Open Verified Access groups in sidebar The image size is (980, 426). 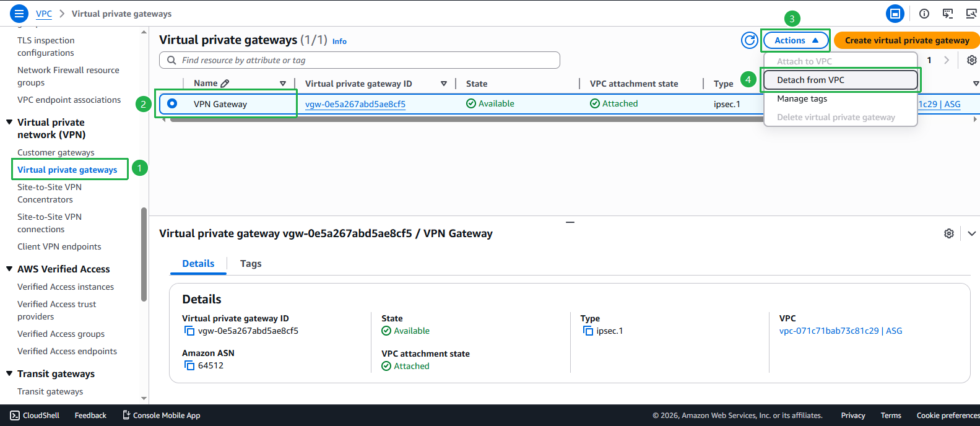click(x=61, y=334)
